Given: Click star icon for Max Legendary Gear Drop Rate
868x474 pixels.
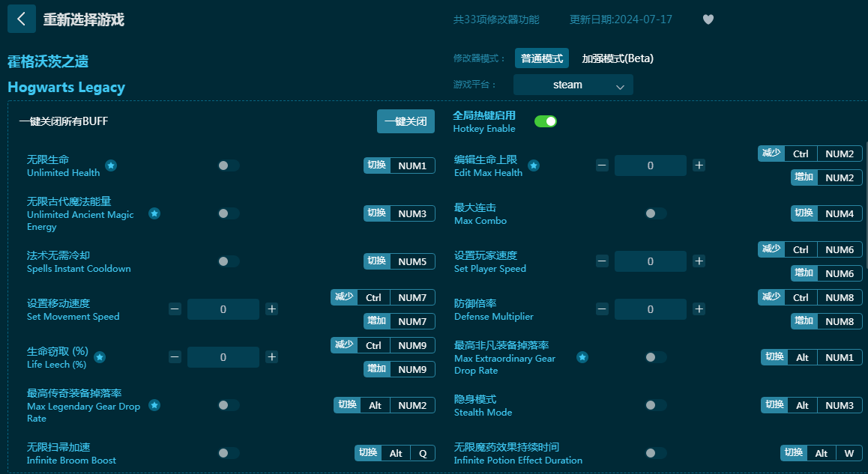Looking at the screenshot, I should [154, 405].
